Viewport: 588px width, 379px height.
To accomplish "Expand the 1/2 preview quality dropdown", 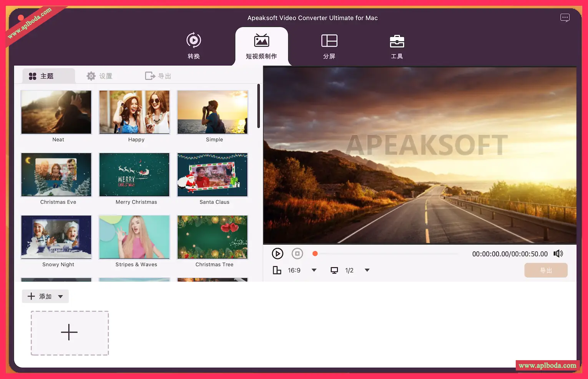I will 367,270.
